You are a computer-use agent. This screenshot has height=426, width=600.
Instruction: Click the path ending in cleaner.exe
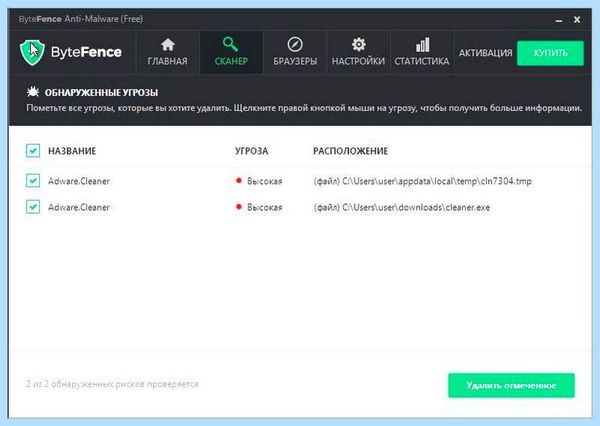pos(401,207)
